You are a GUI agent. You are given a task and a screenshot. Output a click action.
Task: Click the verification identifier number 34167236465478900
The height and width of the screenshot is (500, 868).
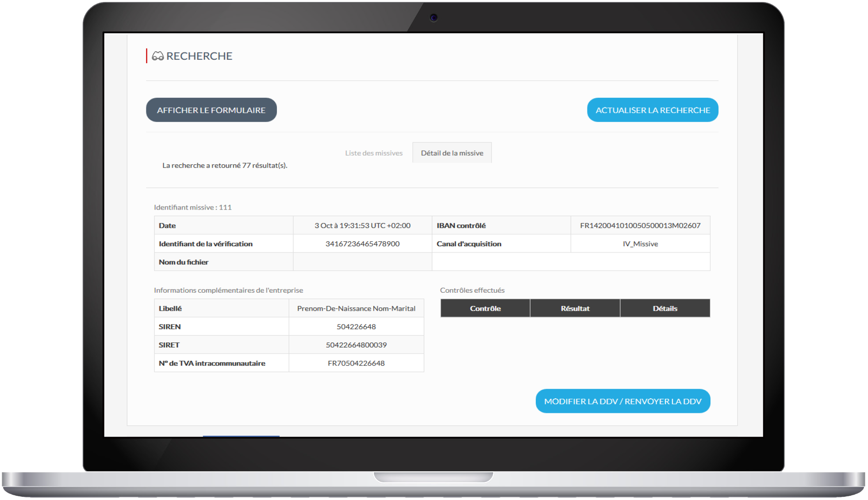tap(362, 244)
